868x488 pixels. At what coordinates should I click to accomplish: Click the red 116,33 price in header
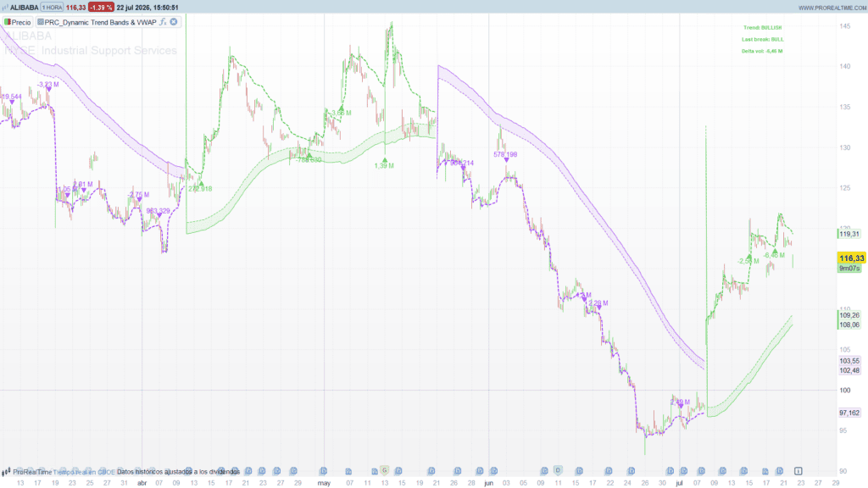(x=75, y=8)
